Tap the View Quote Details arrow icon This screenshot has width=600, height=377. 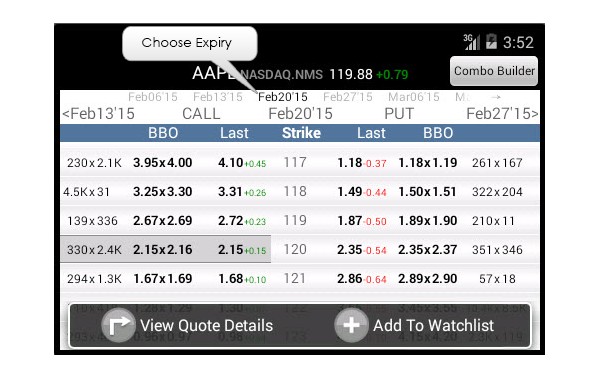click(118, 325)
